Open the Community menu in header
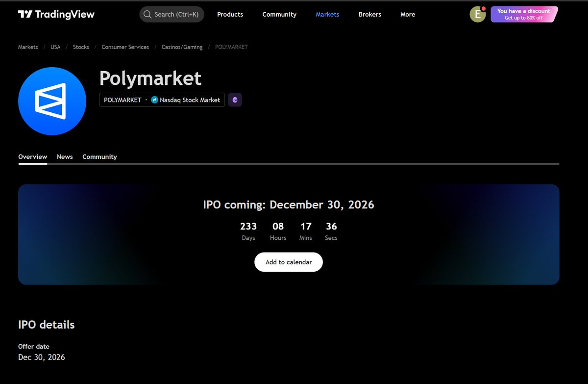This screenshot has width=588, height=384. tap(279, 14)
